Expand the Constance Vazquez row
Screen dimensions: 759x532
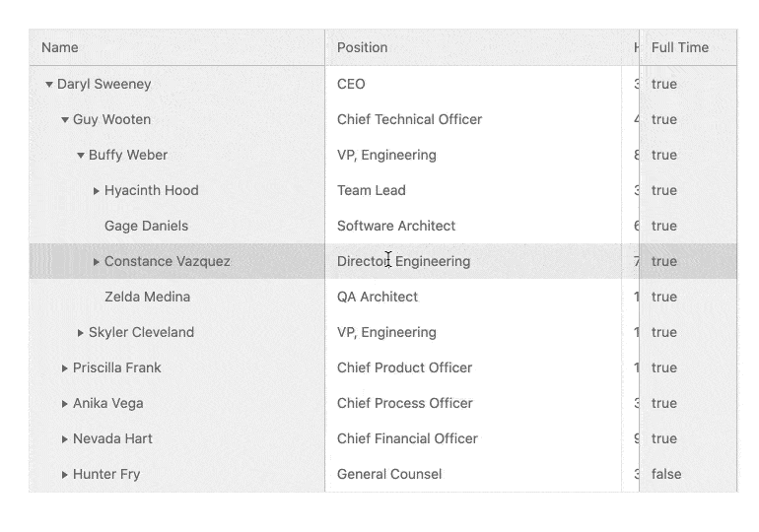tap(97, 262)
